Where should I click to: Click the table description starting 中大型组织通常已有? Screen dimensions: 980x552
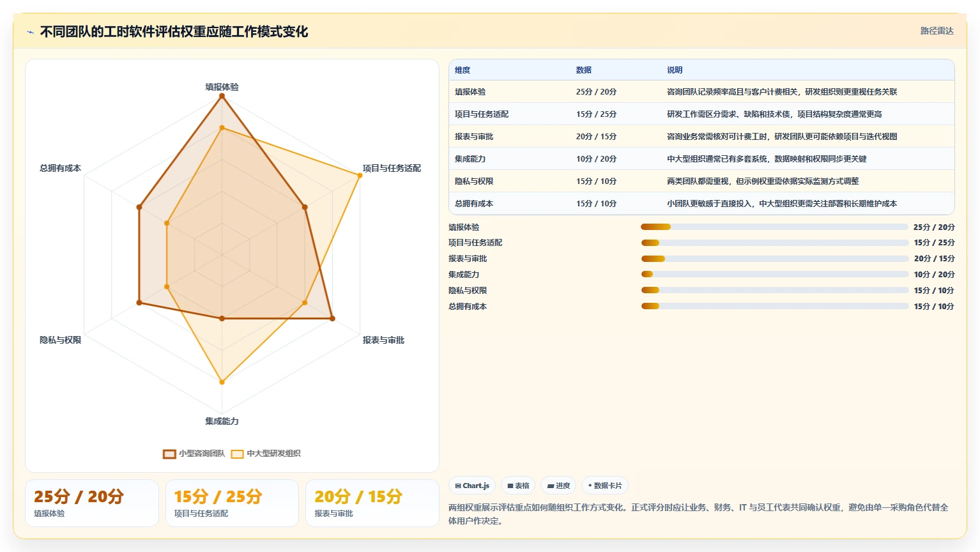767,159
